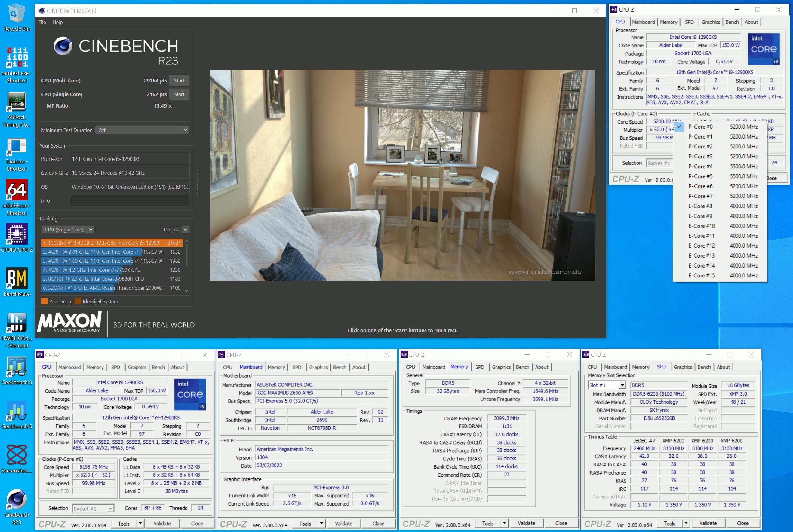
Task: Click the CPU-Z Memory window title icon
Action: 404,355
